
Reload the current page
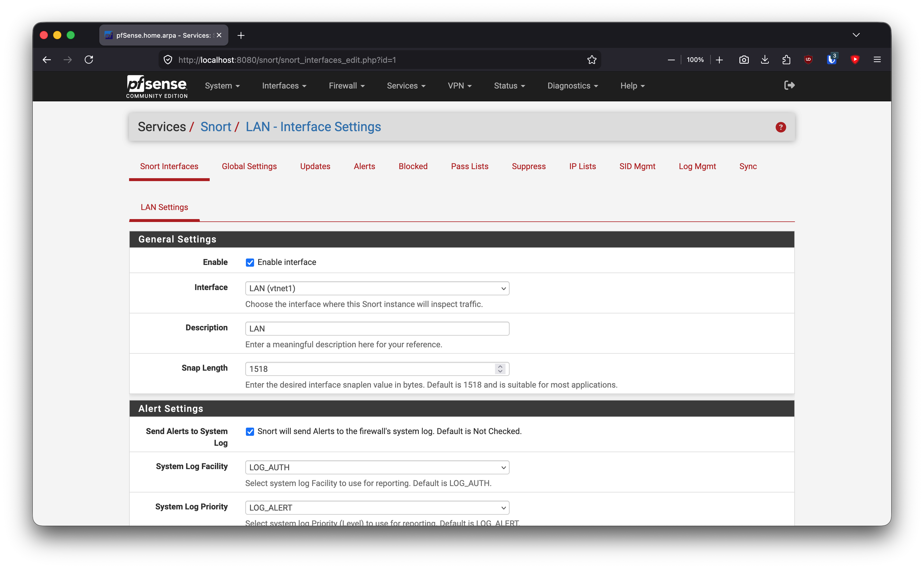[89, 60]
